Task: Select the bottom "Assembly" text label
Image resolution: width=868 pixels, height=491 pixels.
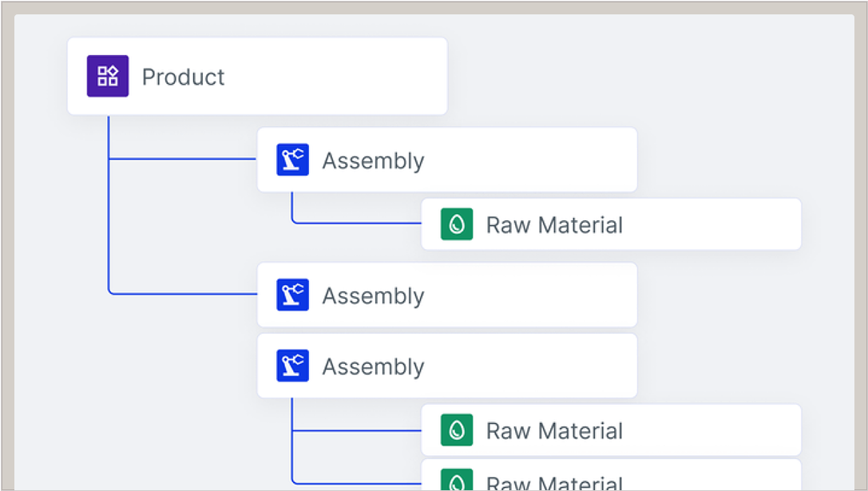Action: point(373,366)
